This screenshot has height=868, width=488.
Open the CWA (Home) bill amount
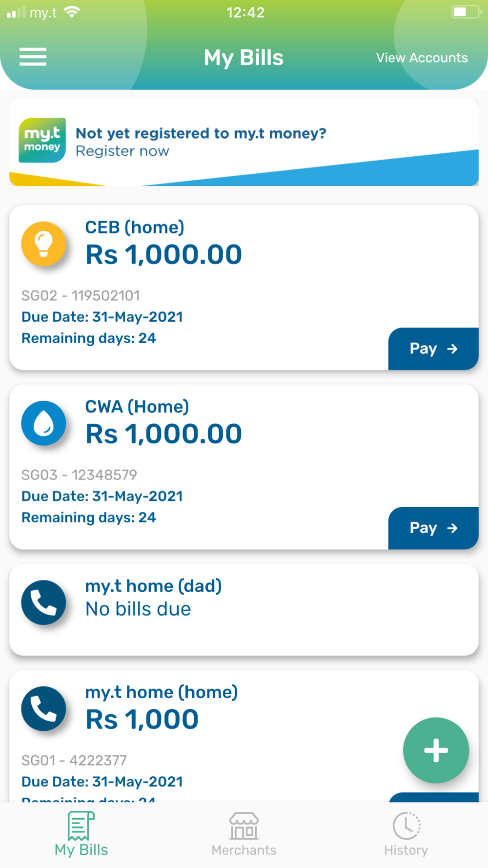pyautogui.click(x=163, y=434)
